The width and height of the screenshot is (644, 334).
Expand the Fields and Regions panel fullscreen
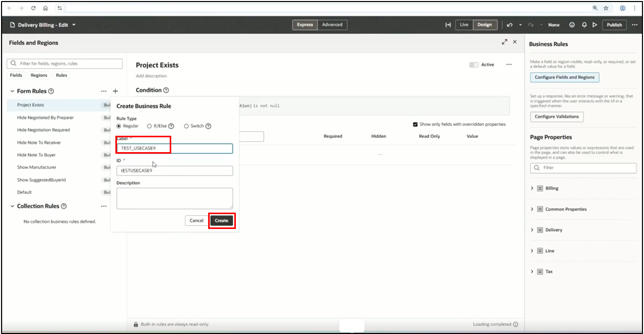click(505, 42)
